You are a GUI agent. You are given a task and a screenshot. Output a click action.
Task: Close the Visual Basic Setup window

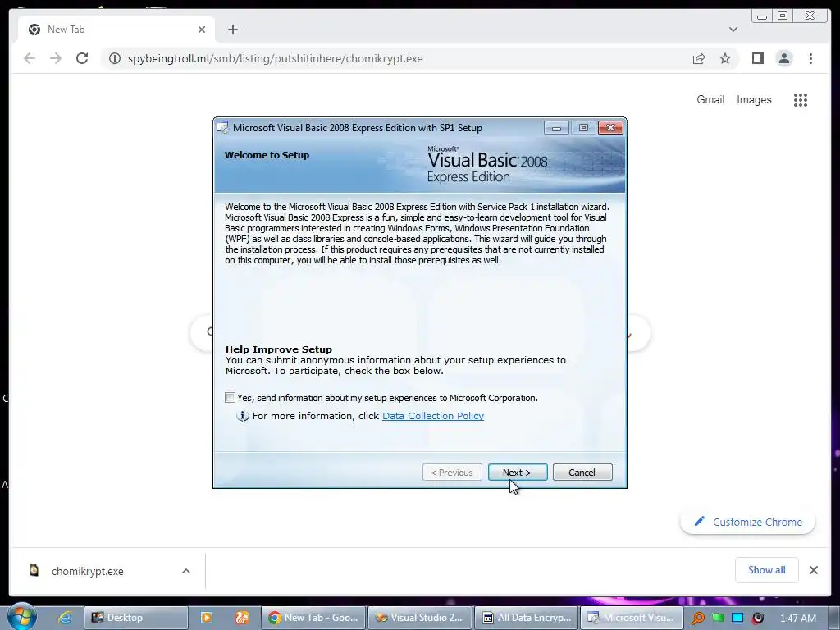tap(610, 127)
